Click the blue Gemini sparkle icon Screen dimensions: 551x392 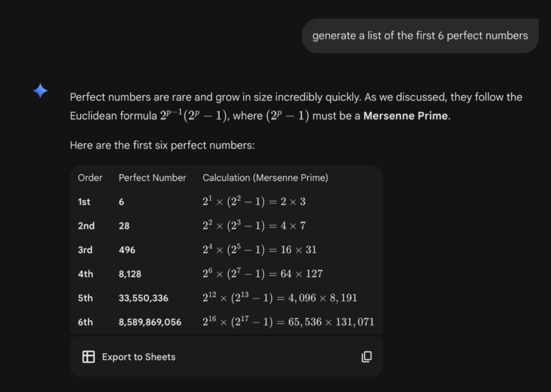(40, 91)
